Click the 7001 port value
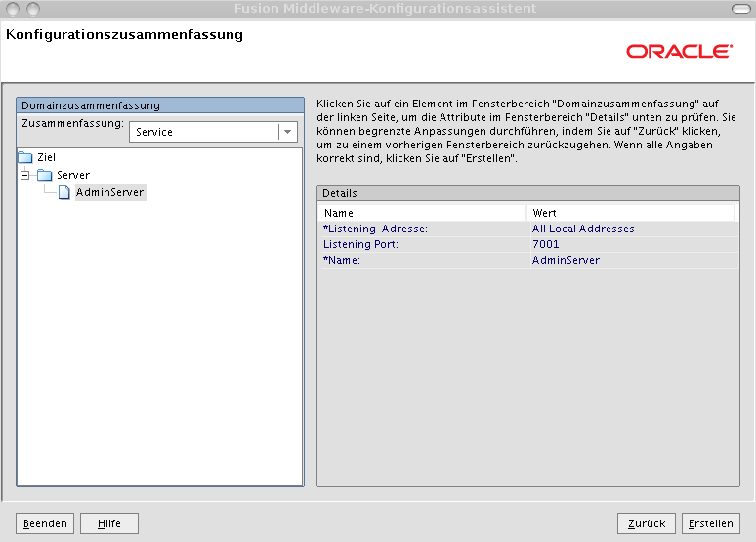 pyautogui.click(x=545, y=244)
